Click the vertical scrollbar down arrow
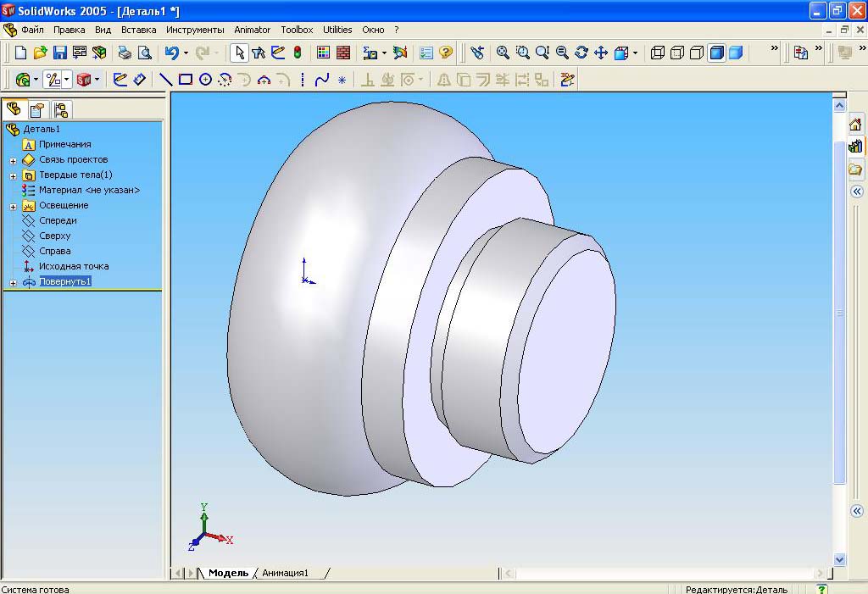Viewport: 868px width, 594px height. pos(839,559)
